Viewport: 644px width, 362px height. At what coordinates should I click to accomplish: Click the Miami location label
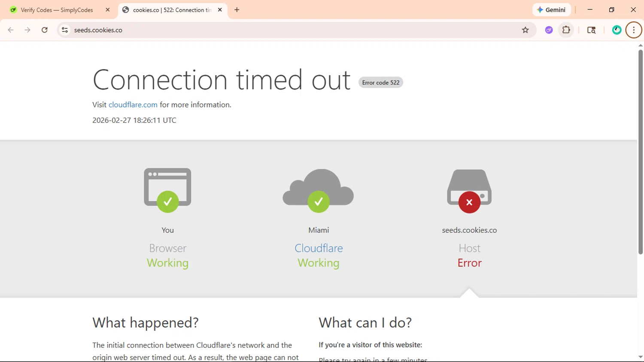[319, 230]
